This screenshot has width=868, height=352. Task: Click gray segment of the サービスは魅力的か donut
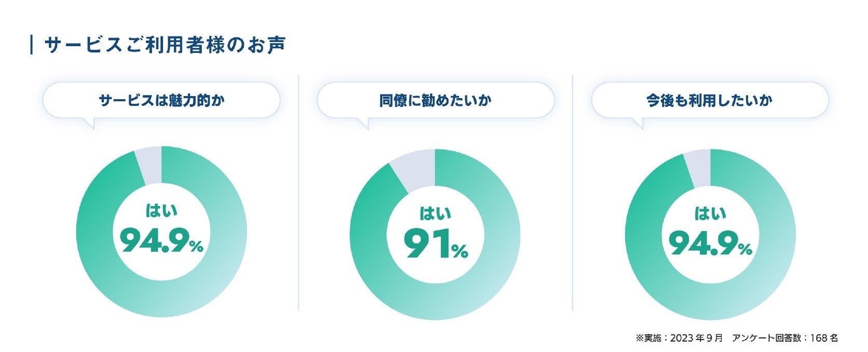150,165
